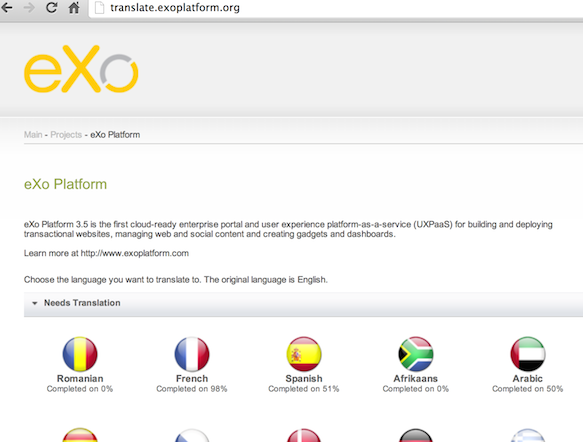The image size is (583, 442).
Task: Open the Spanish language label
Action: tap(304, 378)
